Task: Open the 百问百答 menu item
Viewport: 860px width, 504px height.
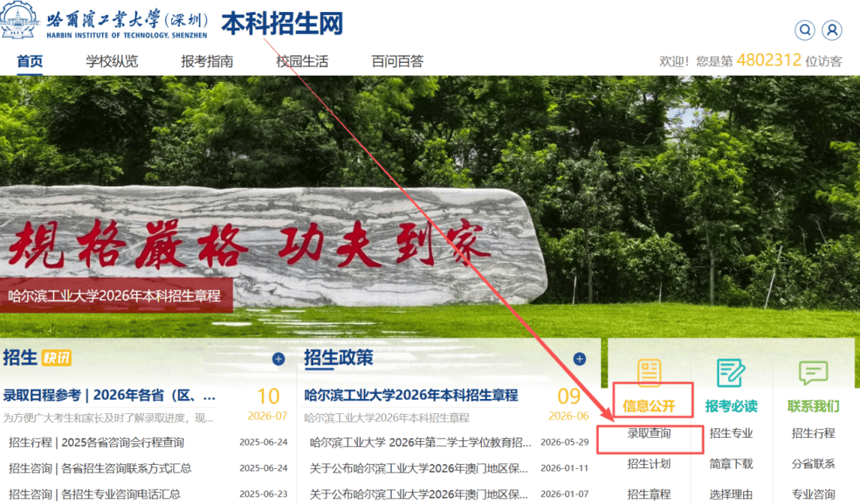Action: point(397,61)
